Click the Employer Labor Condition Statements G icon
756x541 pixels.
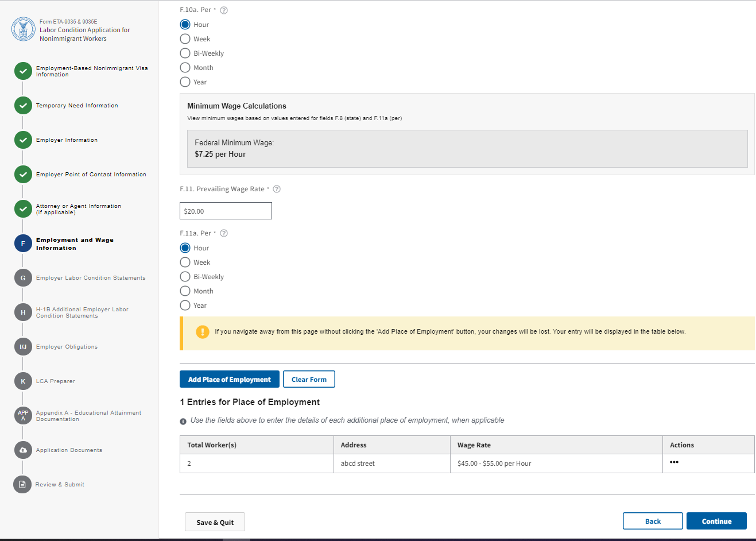coord(23,278)
